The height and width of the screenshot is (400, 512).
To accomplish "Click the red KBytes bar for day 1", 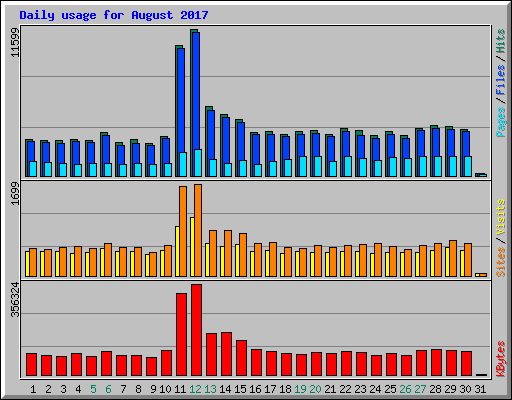I will [x=31, y=365].
